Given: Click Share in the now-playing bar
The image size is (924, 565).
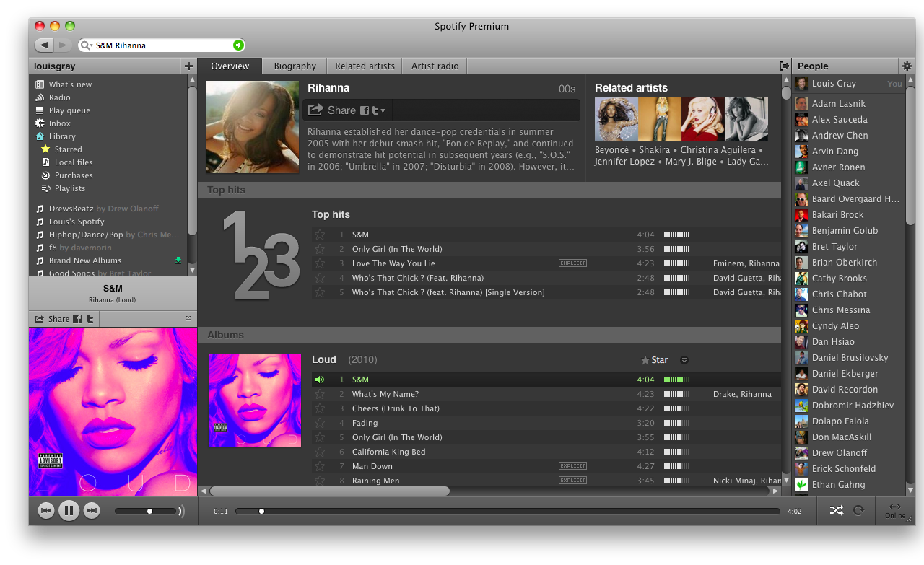Looking at the screenshot, I should [x=52, y=319].
